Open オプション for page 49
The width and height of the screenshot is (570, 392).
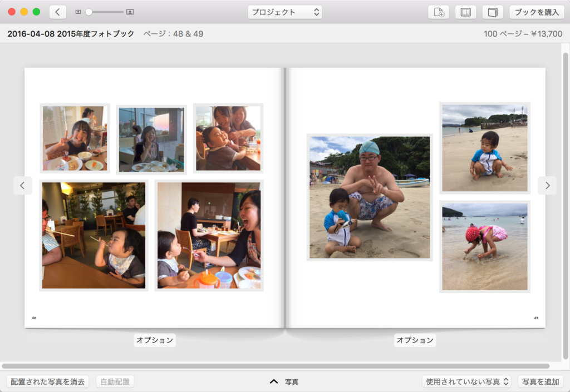click(415, 340)
